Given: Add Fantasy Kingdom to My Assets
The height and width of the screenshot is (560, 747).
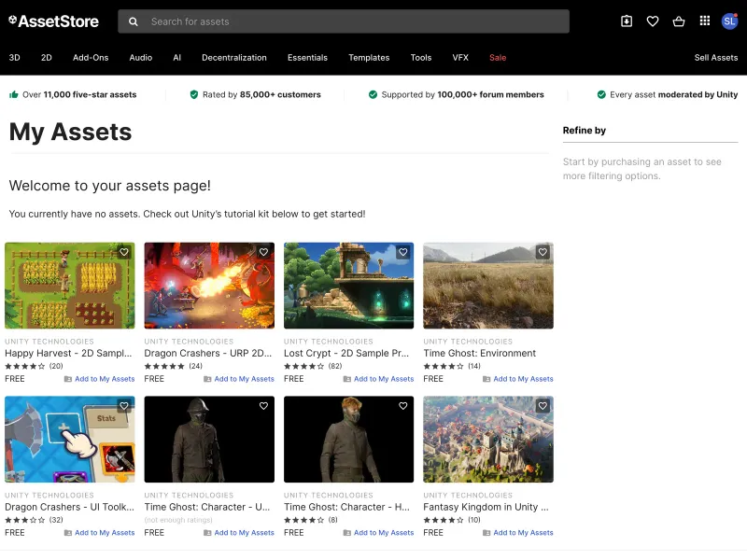Looking at the screenshot, I should pos(518,532).
